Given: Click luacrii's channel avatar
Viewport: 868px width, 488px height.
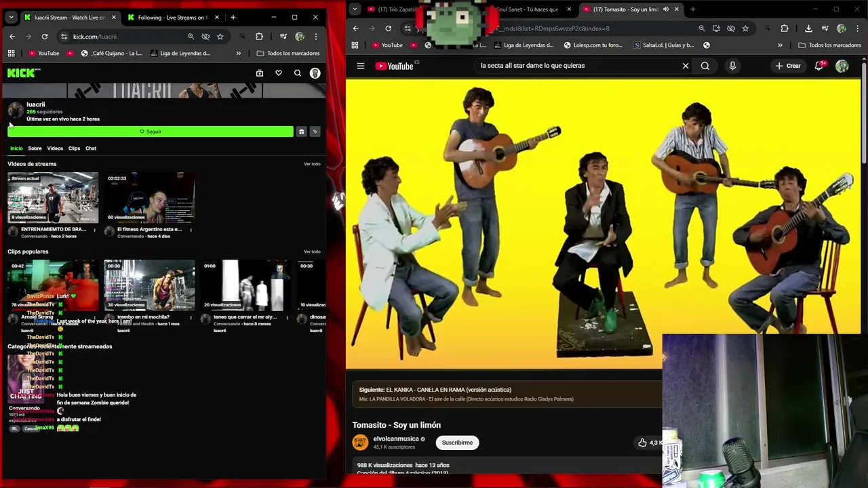Looking at the screenshot, I should 16,111.
